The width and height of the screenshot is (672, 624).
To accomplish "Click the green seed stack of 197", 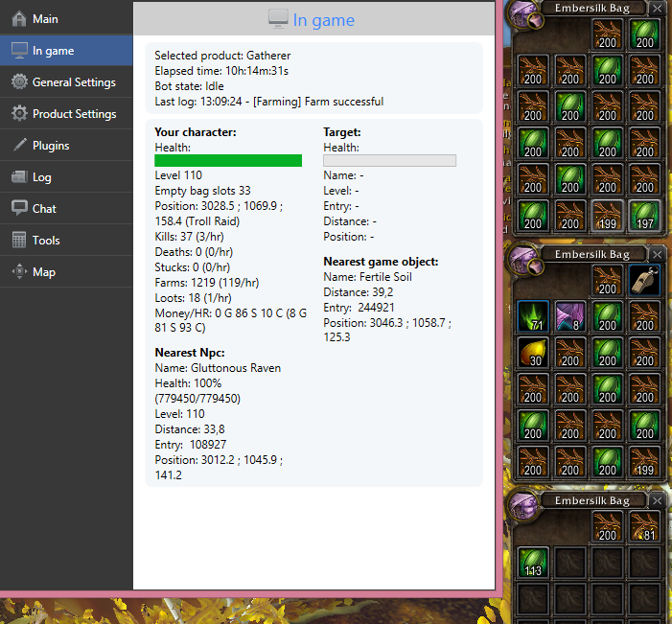I will click(x=644, y=215).
